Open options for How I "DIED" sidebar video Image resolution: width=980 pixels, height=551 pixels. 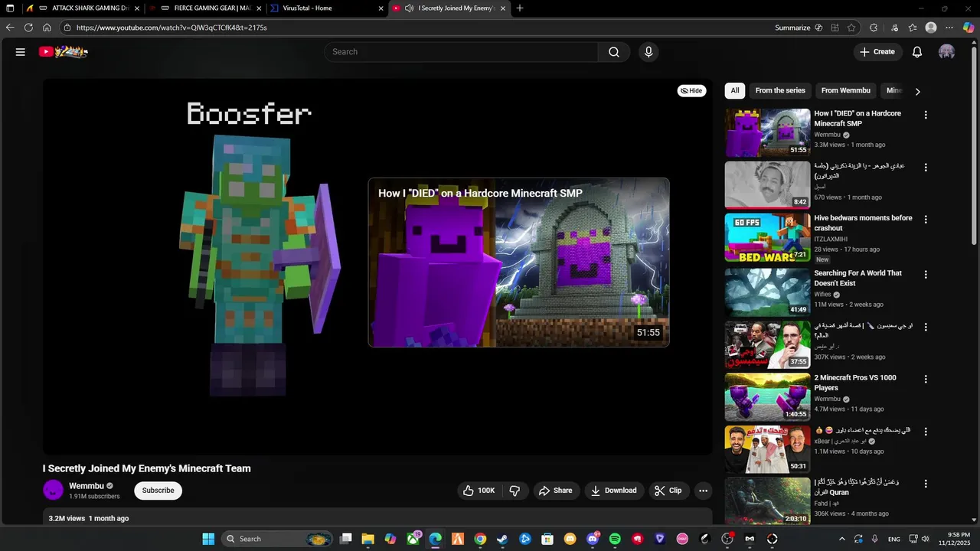[x=926, y=115]
